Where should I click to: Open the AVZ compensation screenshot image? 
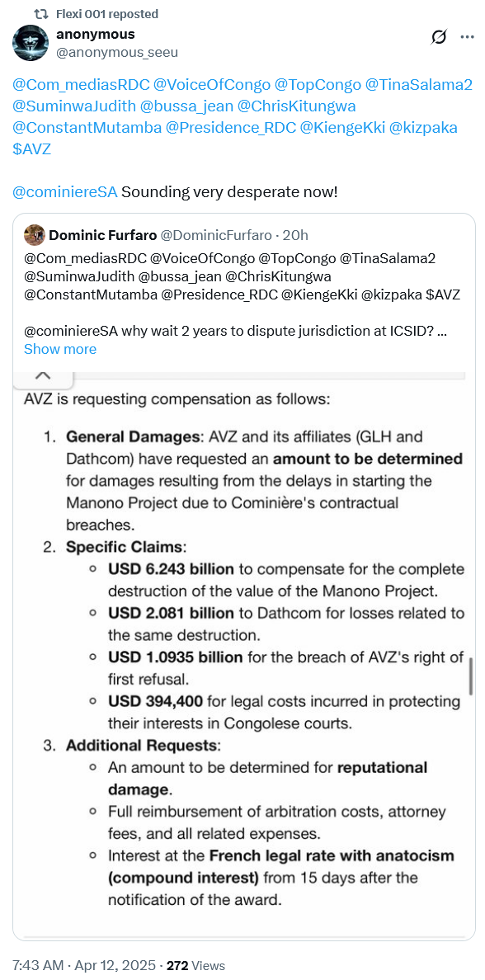coord(244,654)
